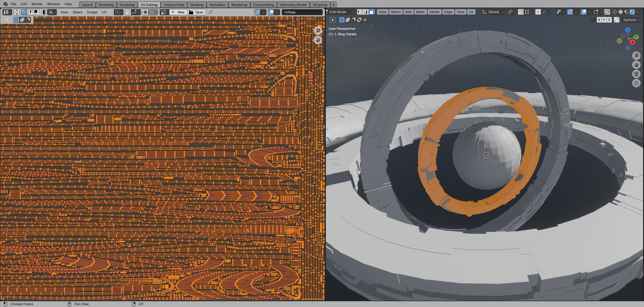Select vertex select mode in 3D viewport
Screen dimensions: 644x307
tap(360, 12)
